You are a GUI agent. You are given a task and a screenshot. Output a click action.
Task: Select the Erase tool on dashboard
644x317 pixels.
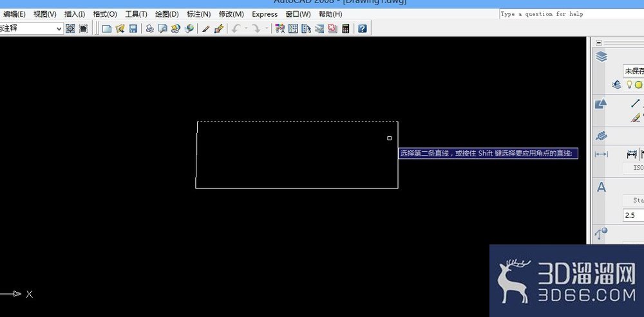point(636,118)
